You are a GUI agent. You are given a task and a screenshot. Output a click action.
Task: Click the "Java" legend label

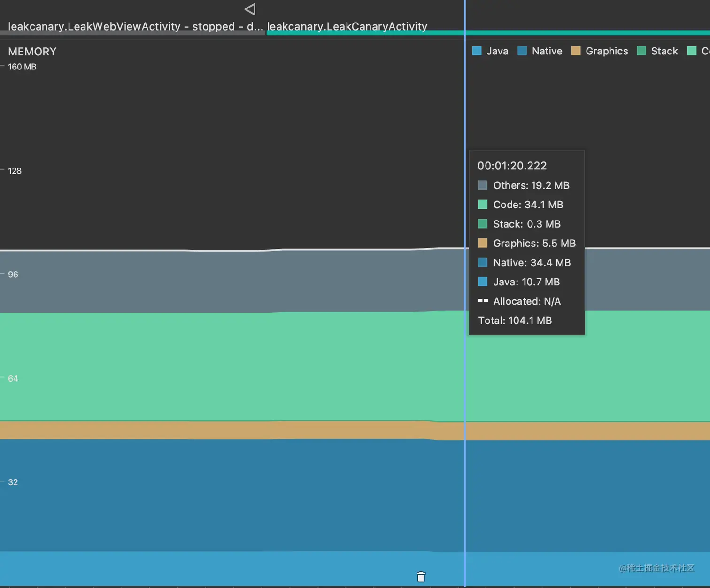pyautogui.click(x=497, y=51)
